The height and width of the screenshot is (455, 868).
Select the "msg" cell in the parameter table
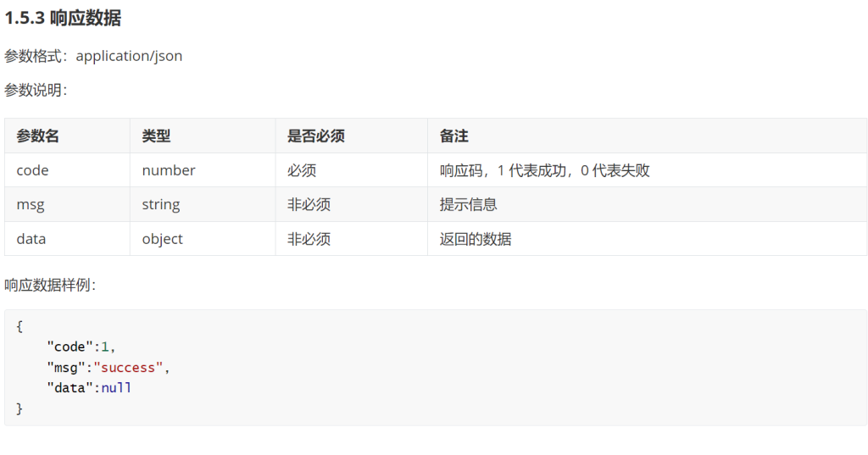click(30, 204)
